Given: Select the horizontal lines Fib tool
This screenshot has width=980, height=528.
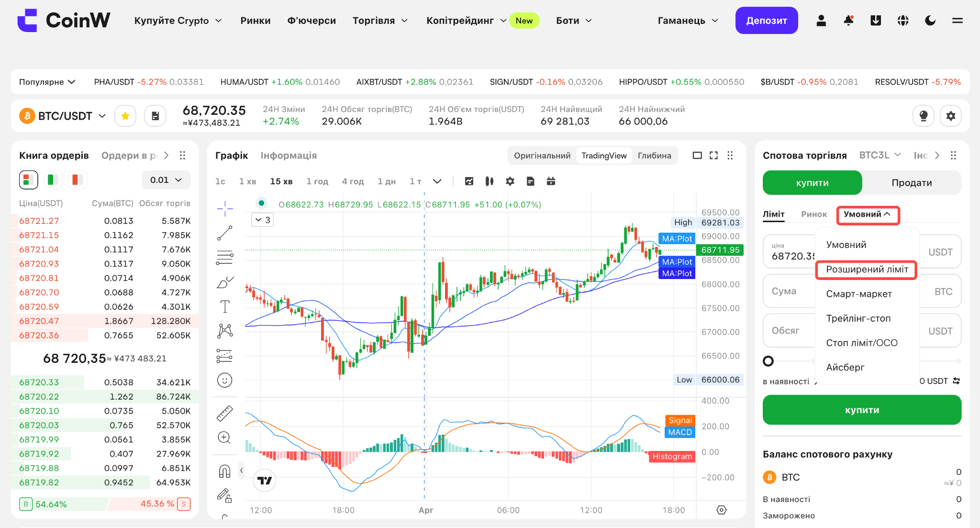Looking at the screenshot, I should [x=224, y=258].
